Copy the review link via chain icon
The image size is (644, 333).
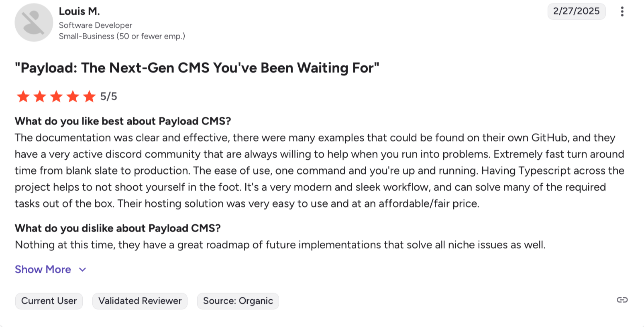pos(622,300)
